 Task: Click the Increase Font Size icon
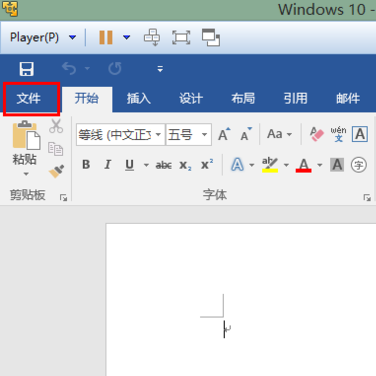click(x=224, y=134)
